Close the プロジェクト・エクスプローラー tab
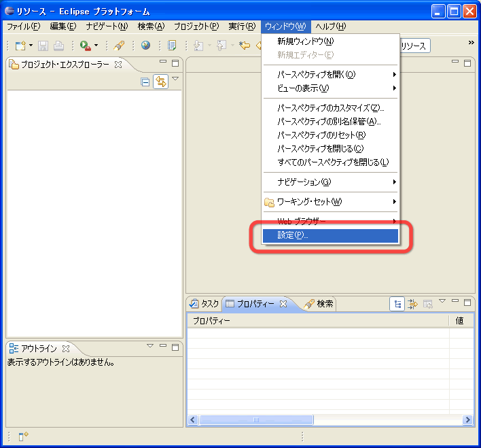This screenshot has height=448, width=481. (118, 65)
